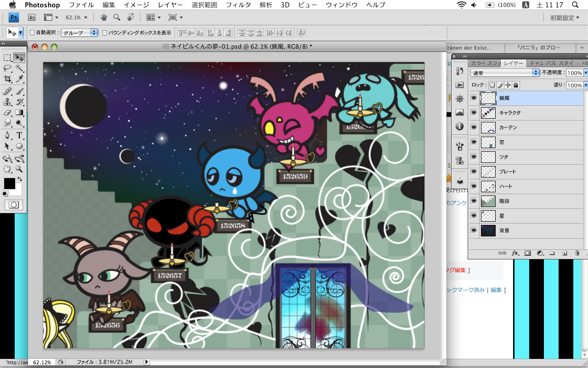Select the Brush tool
This screenshot has width=588, height=368.
click(x=19, y=91)
